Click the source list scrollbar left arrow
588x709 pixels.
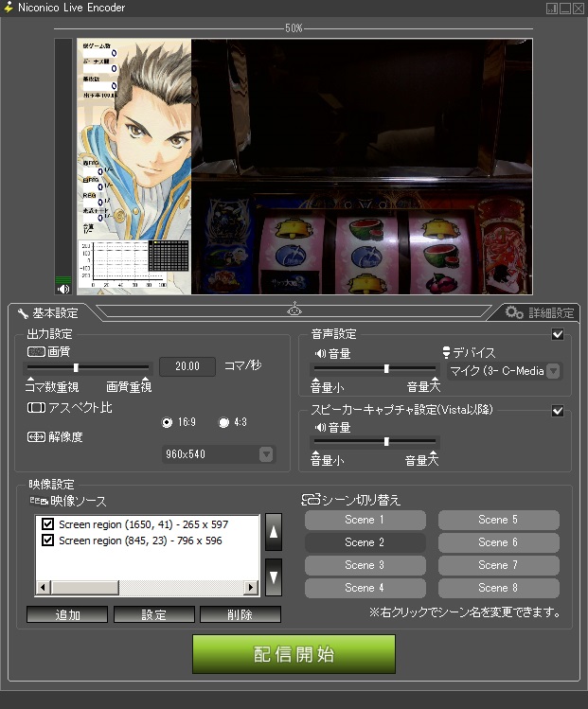43,588
